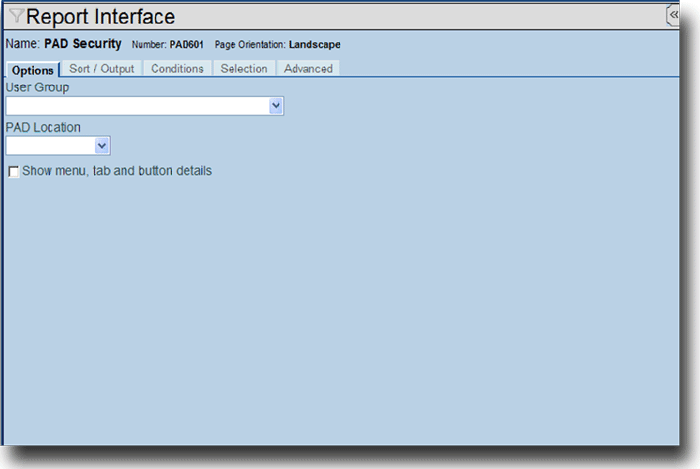Viewport: 700px width, 469px height.
Task: Go to the Conditions tab
Action: (177, 69)
